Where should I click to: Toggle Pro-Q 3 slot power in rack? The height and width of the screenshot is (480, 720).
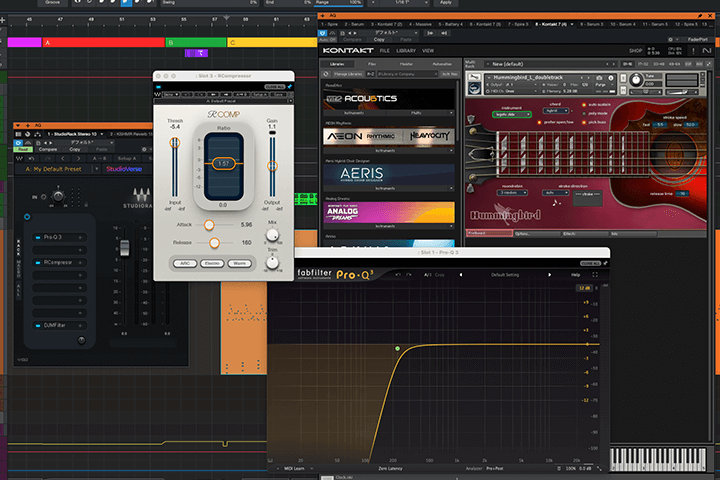click(x=38, y=237)
